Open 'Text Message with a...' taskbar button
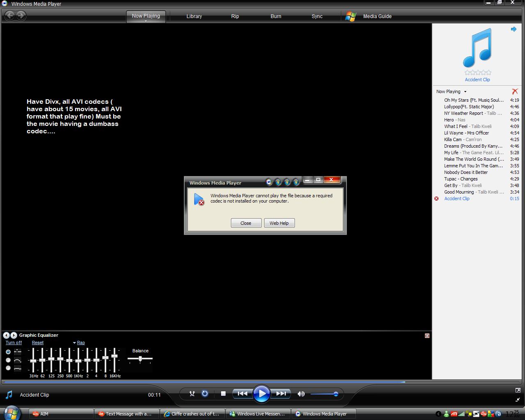This screenshot has height=420, width=525. click(x=127, y=414)
